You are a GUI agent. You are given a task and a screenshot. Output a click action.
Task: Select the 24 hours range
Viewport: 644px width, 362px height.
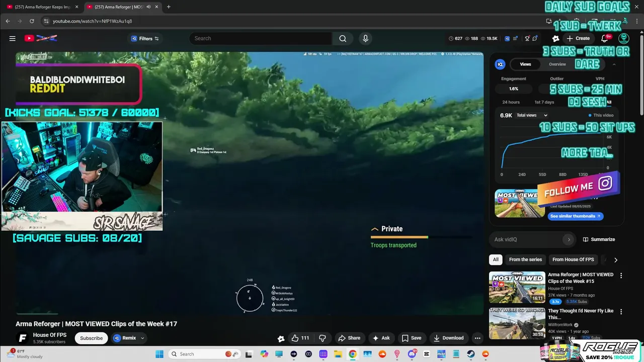pos(511,102)
